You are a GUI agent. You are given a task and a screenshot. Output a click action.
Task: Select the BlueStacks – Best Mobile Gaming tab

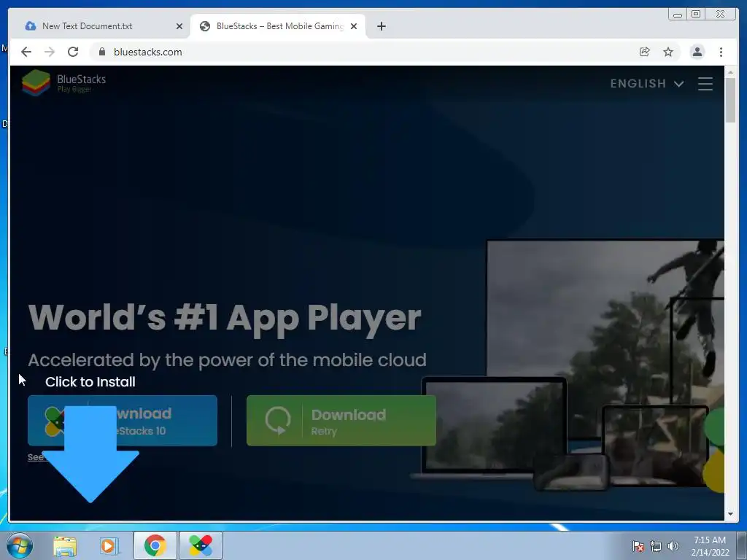click(x=278, y=26)
